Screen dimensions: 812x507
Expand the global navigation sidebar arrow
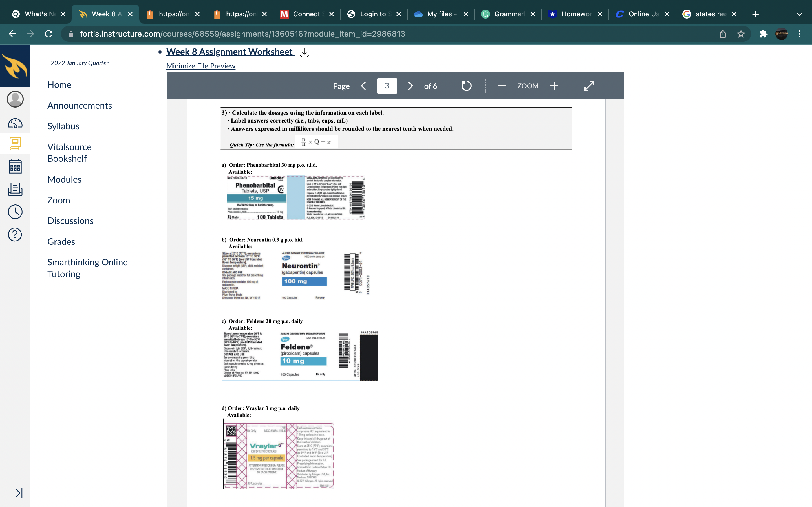[x=15, y=493]
